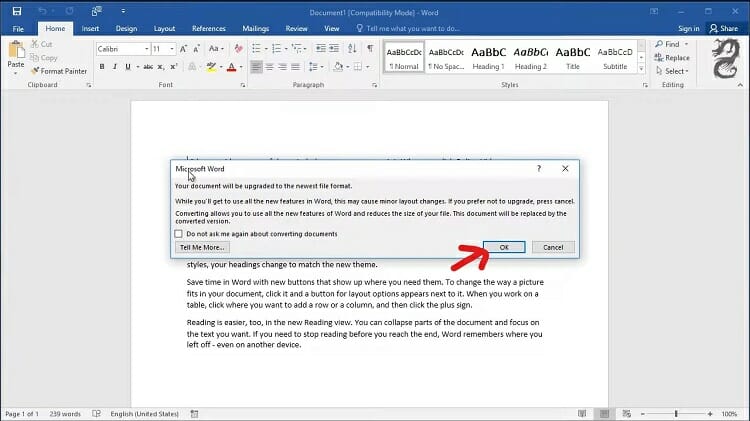Shrink font size with the smaller A icon
The image size is (750, 421).
(x=197, y=49)
